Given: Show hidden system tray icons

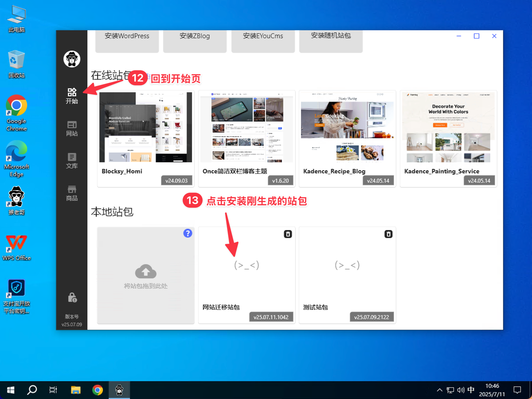Looking at the screenshot, I should 439,390.
